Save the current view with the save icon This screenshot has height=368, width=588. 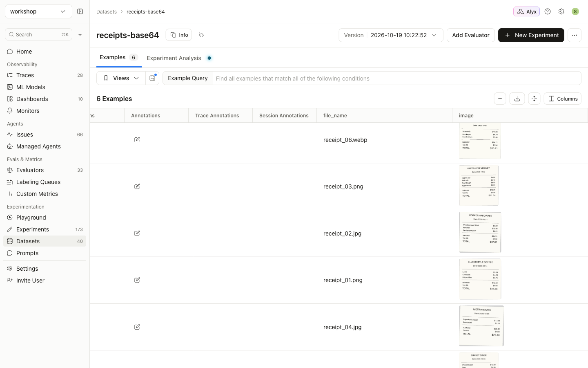click(x=152, y=78)
